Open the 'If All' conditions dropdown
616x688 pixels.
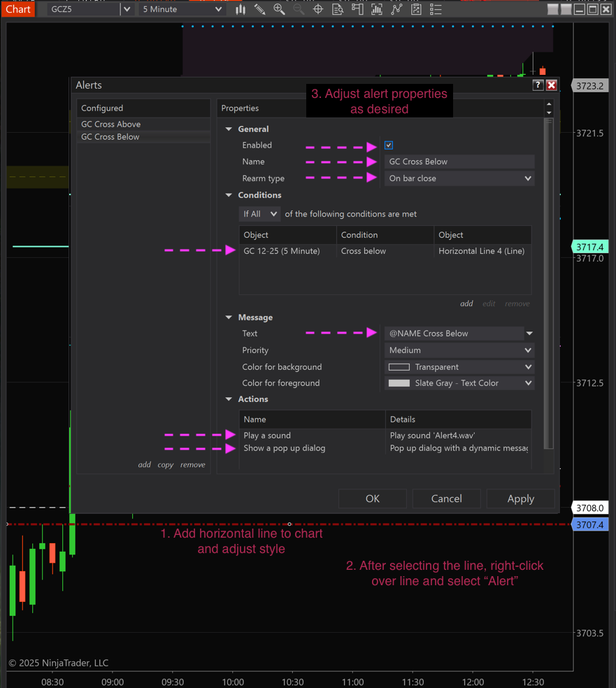click(x=259, y=214)
